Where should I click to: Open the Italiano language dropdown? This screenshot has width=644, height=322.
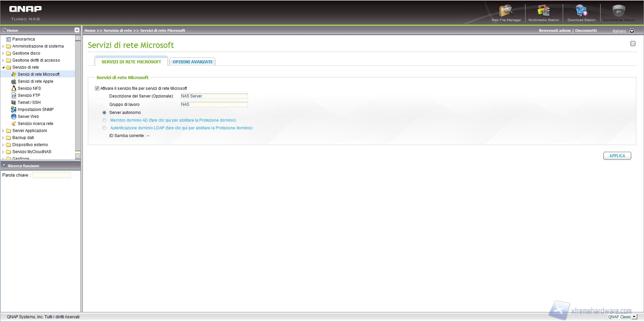pyautogui.click(x=632, y=31)
